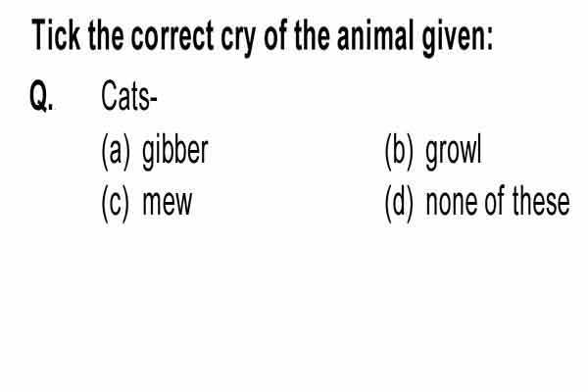Click the word cry in the heading
Image resolution: width=588 pixels, height=392 pixels.
coord(238,37)
